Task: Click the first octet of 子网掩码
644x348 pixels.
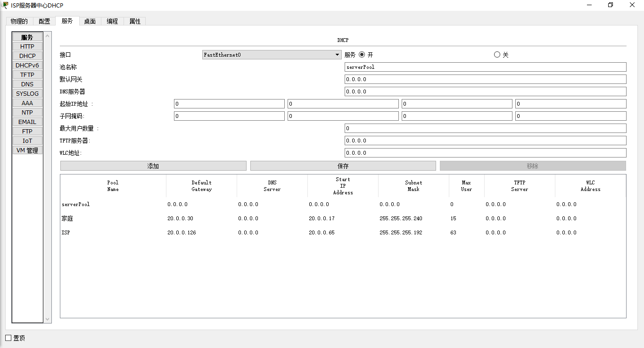Action: coord(229,116)
